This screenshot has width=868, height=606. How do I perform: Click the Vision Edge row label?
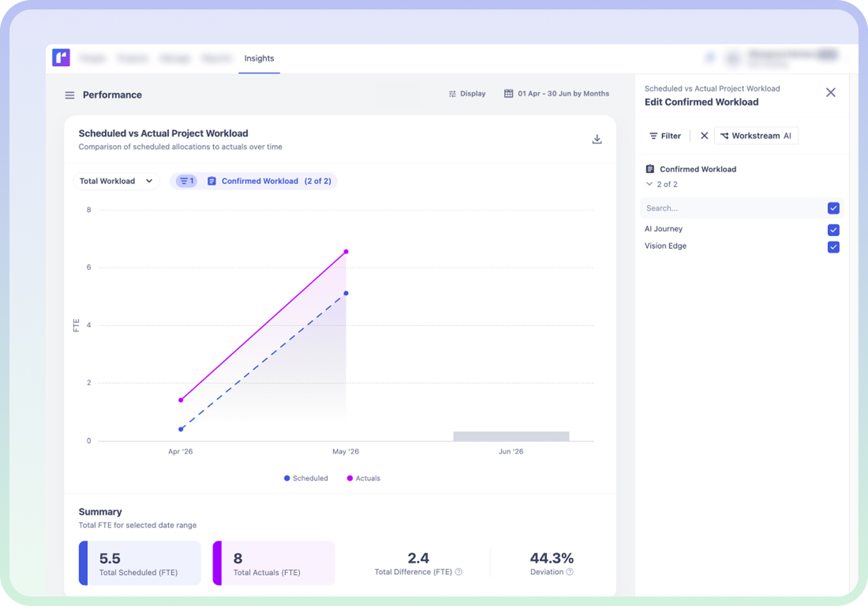(x=665, y=246)
